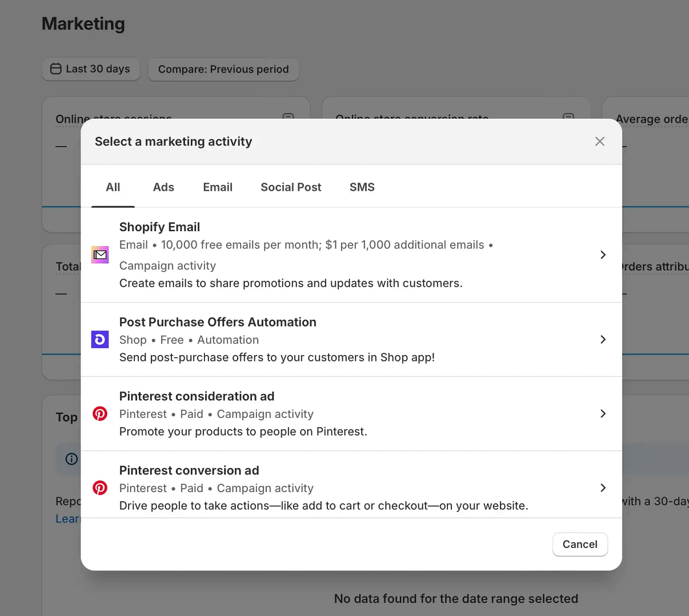Click 'Send post-purchase offers' description text
The width and height of the screenshot is (689, 616).
(x=277, y=357)
